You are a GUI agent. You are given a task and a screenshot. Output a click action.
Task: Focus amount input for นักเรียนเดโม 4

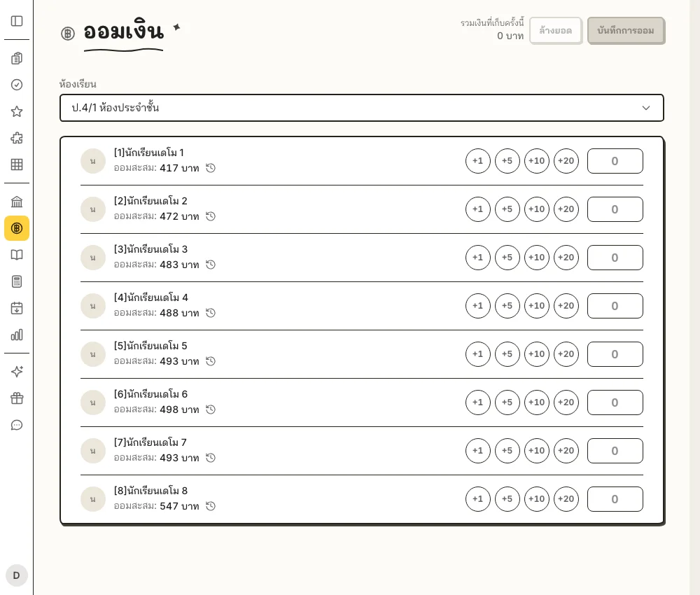(x=615, y=306)
